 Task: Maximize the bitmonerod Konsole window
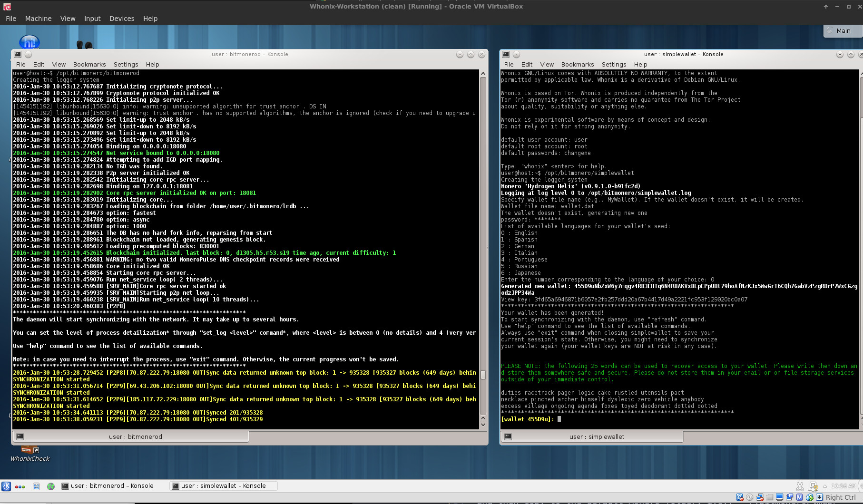click(x=471, y=55)
